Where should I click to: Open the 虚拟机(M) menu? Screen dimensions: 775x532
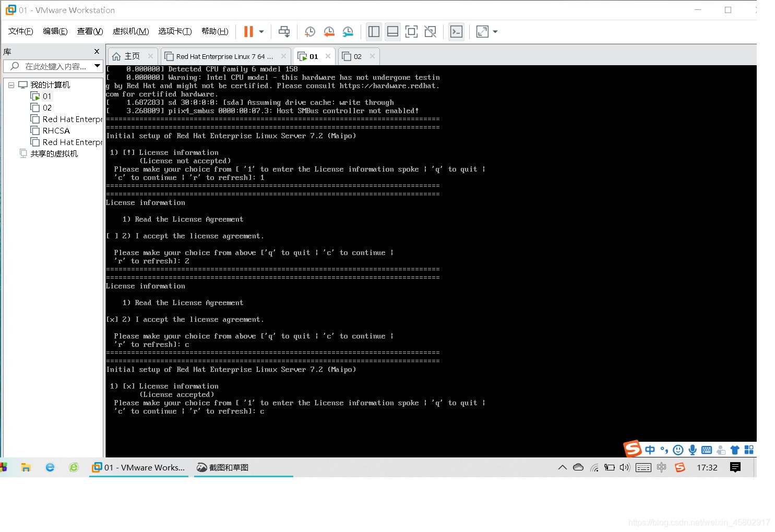point(130,31)
